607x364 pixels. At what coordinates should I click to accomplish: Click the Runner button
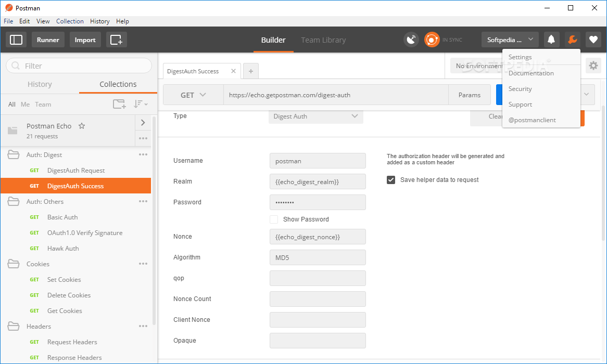pos(48,40)
